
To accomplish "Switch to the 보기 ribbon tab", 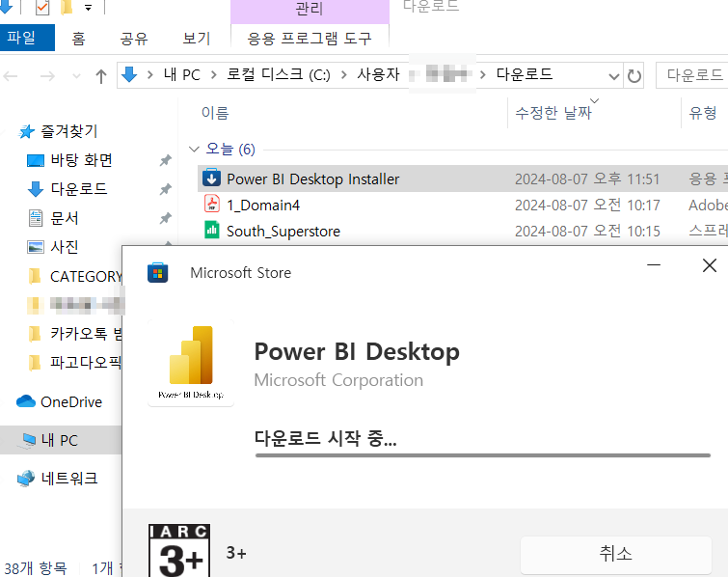I will pos(197,38).
